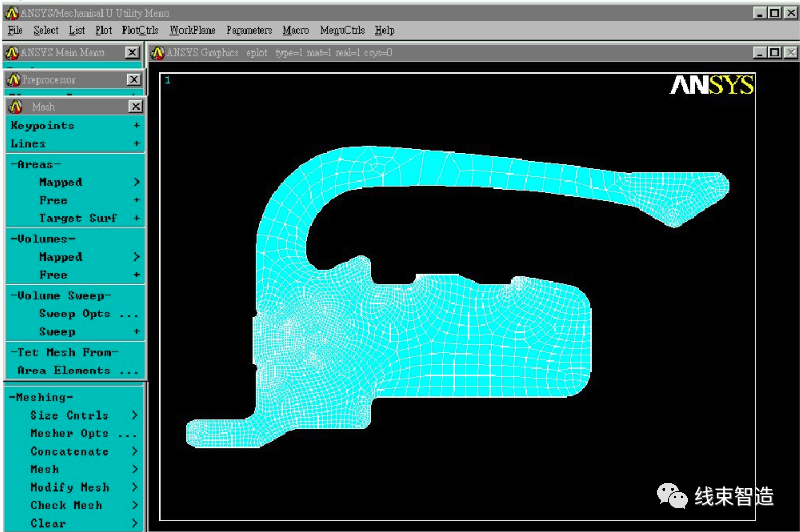
Task: Open the Select menu
Action: (x=46, y=31)
